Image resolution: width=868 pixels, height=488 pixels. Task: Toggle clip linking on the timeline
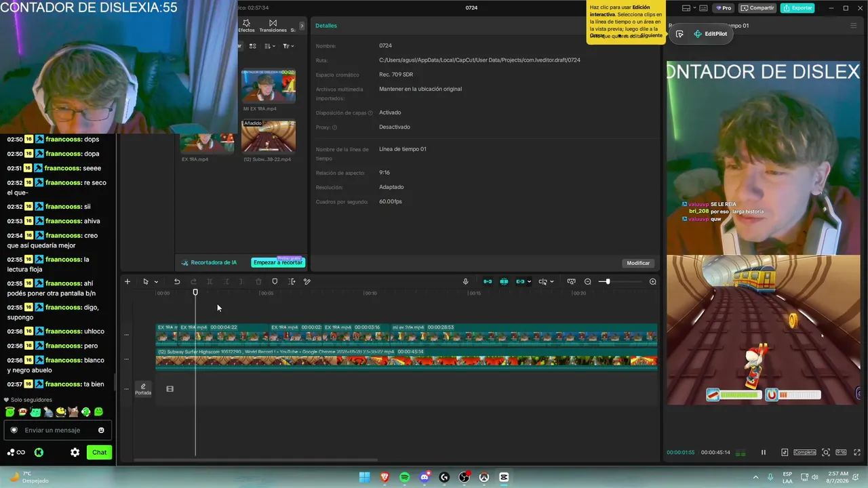click(x=520, y=281)
